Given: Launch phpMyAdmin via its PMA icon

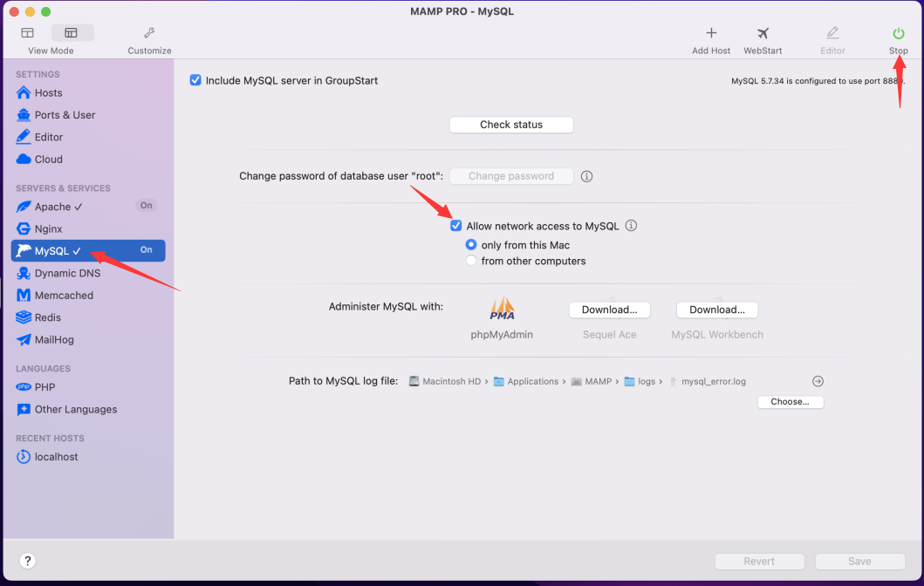Looking at the screenshot, I should tap(502, 310).
